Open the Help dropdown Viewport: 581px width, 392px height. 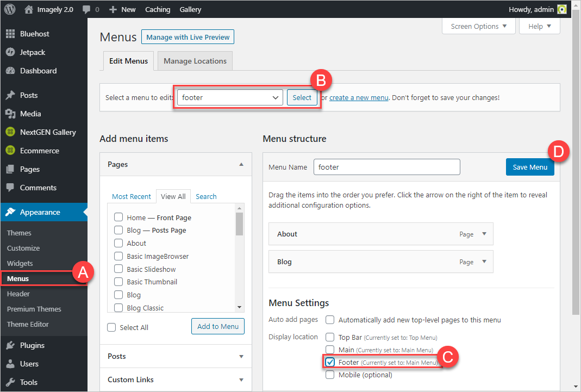pyautogui.click(x=540, y=26)
